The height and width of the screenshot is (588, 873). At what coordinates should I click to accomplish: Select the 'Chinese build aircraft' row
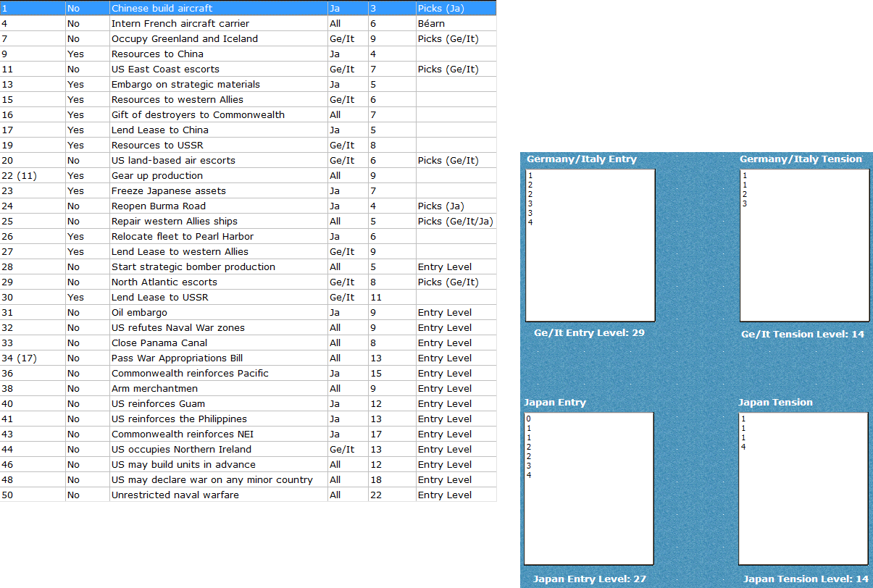(248, 8)
